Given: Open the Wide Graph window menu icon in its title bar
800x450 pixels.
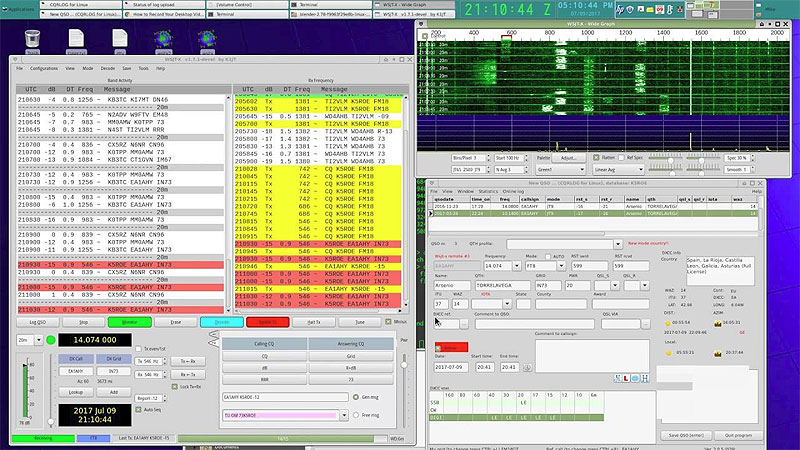Looking at the screenshot, I should 421,24.
